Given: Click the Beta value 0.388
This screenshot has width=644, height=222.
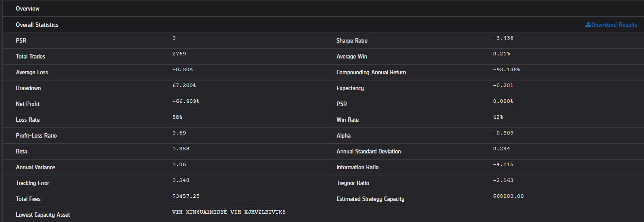Looking at the screenshot, I should point(181,149).
